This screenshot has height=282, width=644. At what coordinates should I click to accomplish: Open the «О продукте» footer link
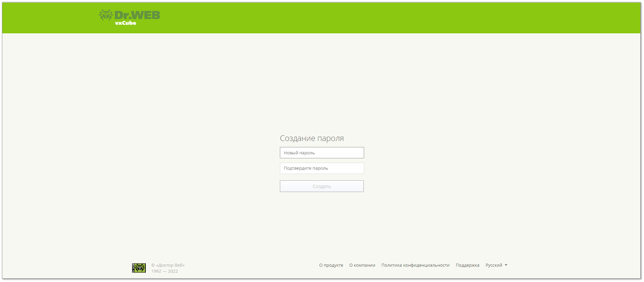point(331,265)
